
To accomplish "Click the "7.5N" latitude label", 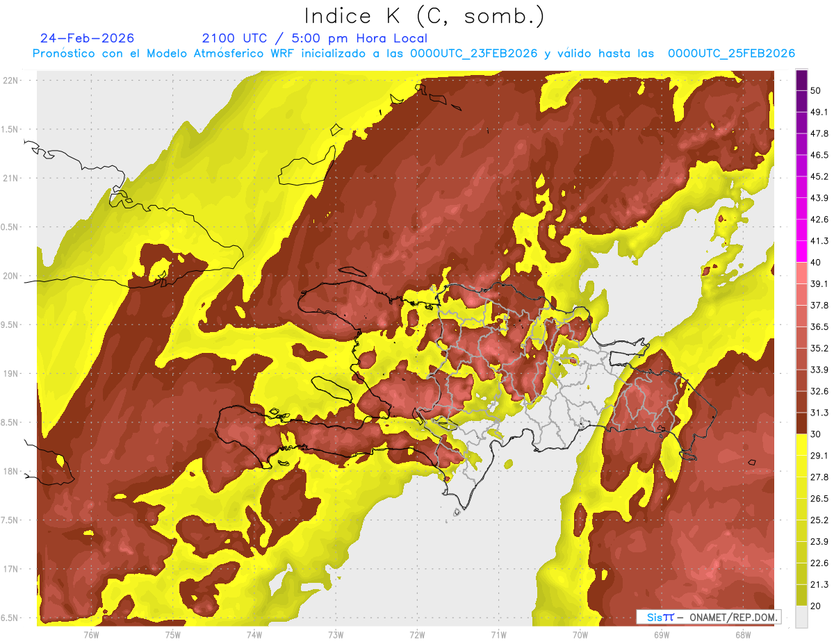I will point(9,520).
